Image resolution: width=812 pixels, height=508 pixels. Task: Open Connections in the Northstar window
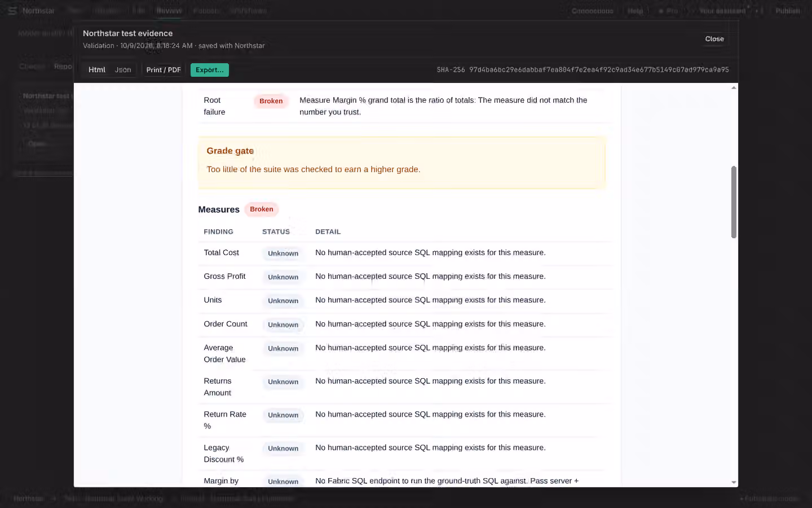pos(593,11)
